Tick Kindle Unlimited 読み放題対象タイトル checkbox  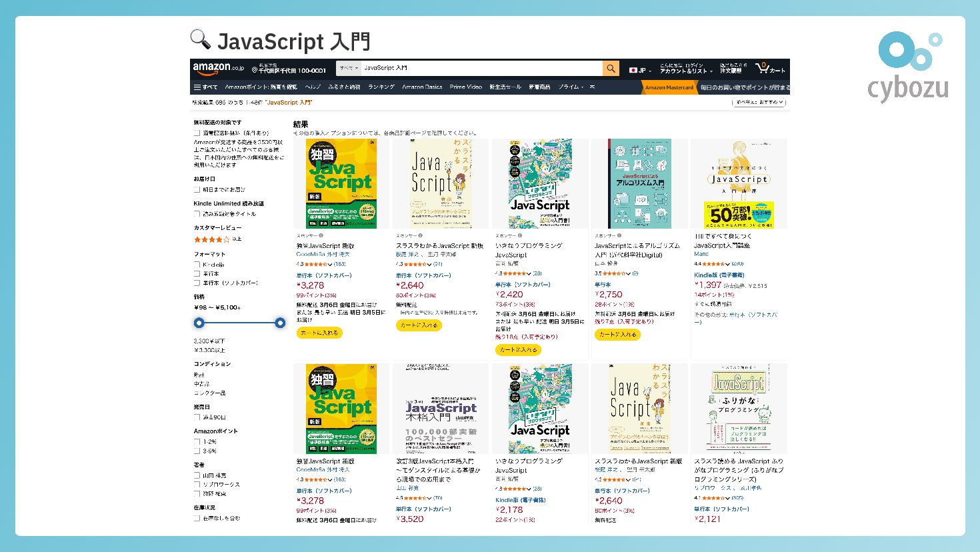pos(197,214)
